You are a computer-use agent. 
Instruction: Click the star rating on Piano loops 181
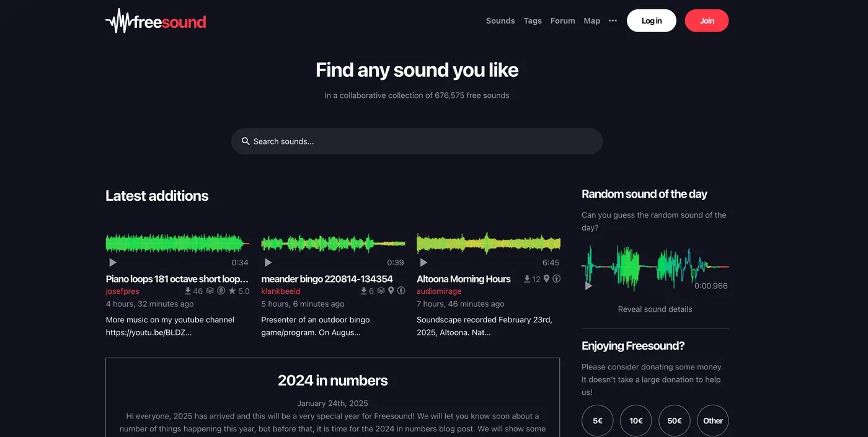coord(239,291)
